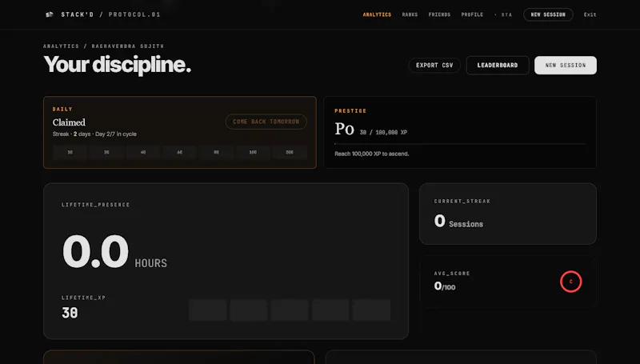Select the 100 daily reward tile
Image resolution: width=640 pixels, height=364 pixels.
click(253, 152)
